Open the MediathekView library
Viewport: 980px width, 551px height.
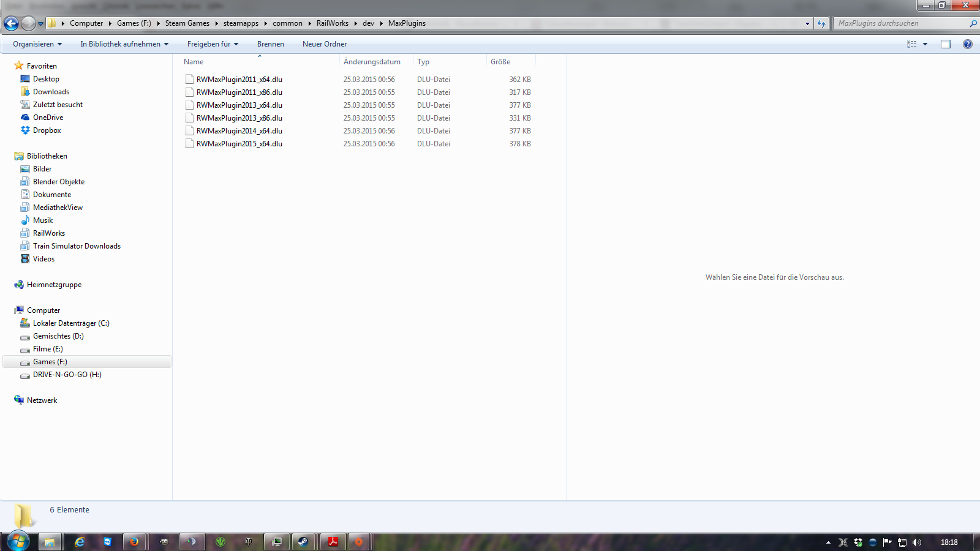click(58, 208)
